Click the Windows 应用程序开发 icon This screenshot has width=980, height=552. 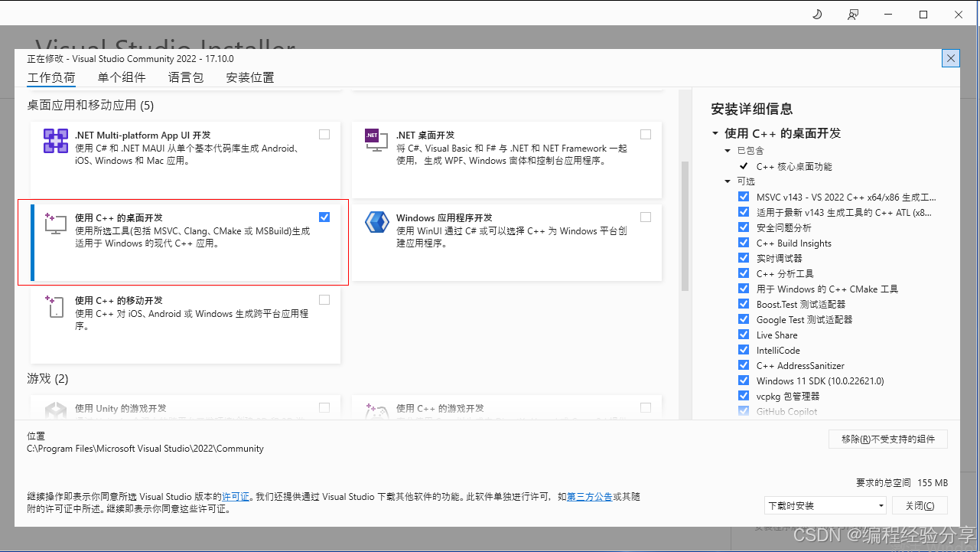376,223
